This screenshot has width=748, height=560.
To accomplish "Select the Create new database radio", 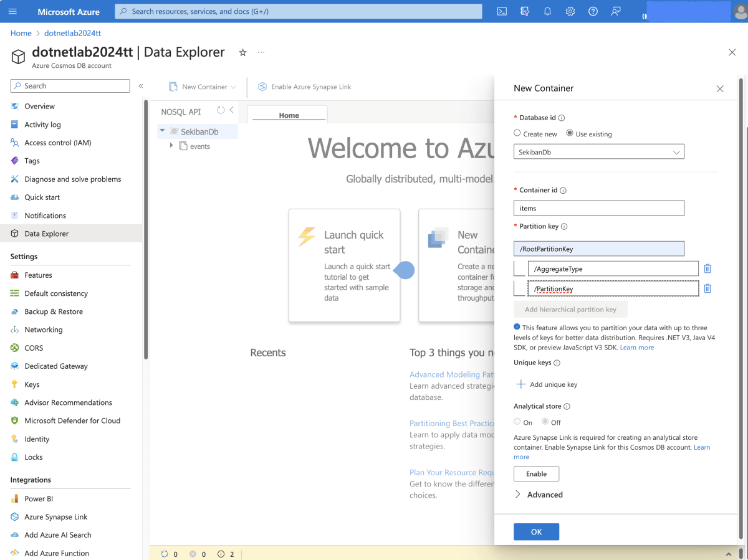I will (517, 133).
